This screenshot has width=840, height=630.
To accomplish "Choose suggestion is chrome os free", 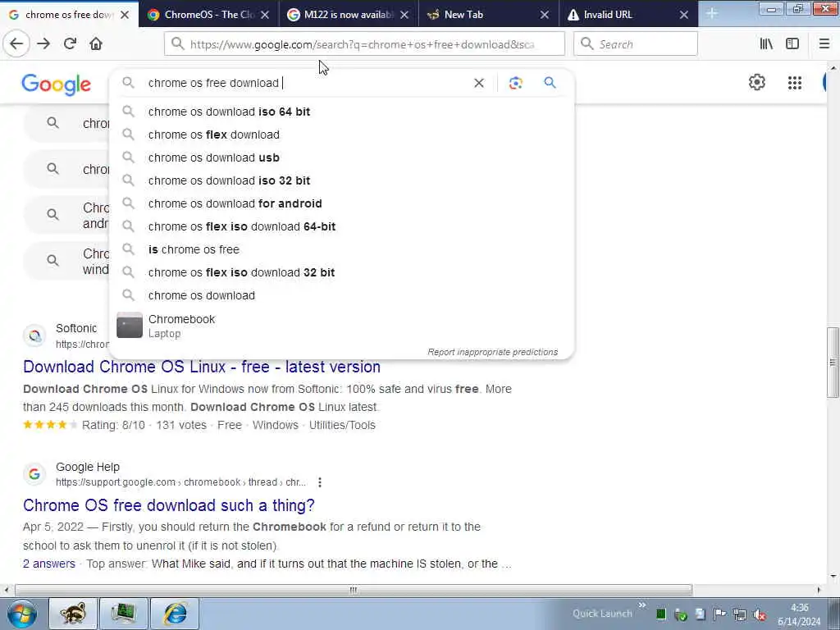I will (342, 249).
